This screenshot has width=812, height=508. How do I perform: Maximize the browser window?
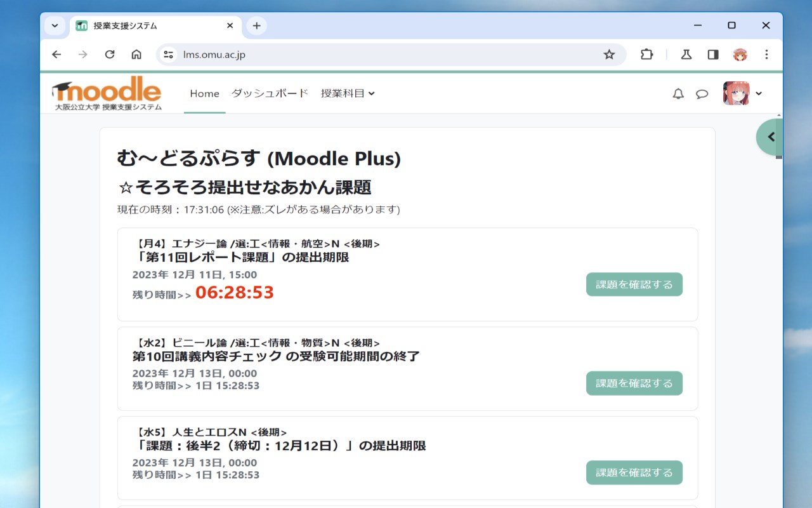[x=731, y=25]
